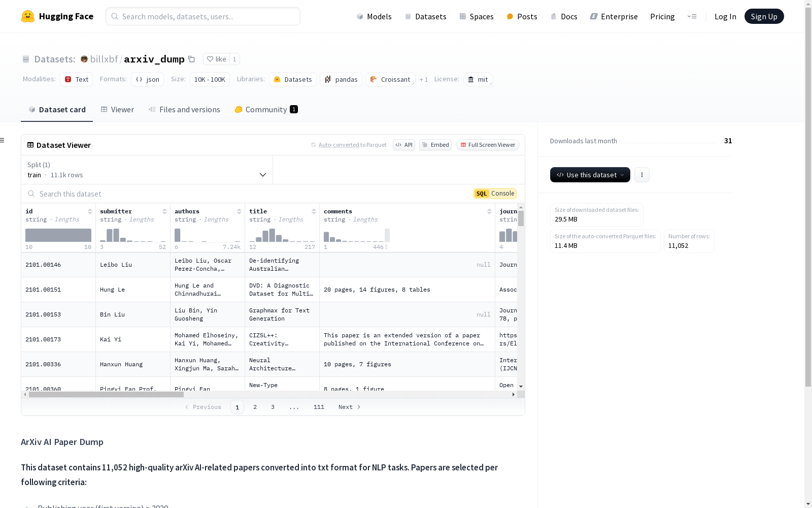The image size is (812, 508).
Task: Select the pandas library tag
Action: pyautogui.click(x=341, y=79)
